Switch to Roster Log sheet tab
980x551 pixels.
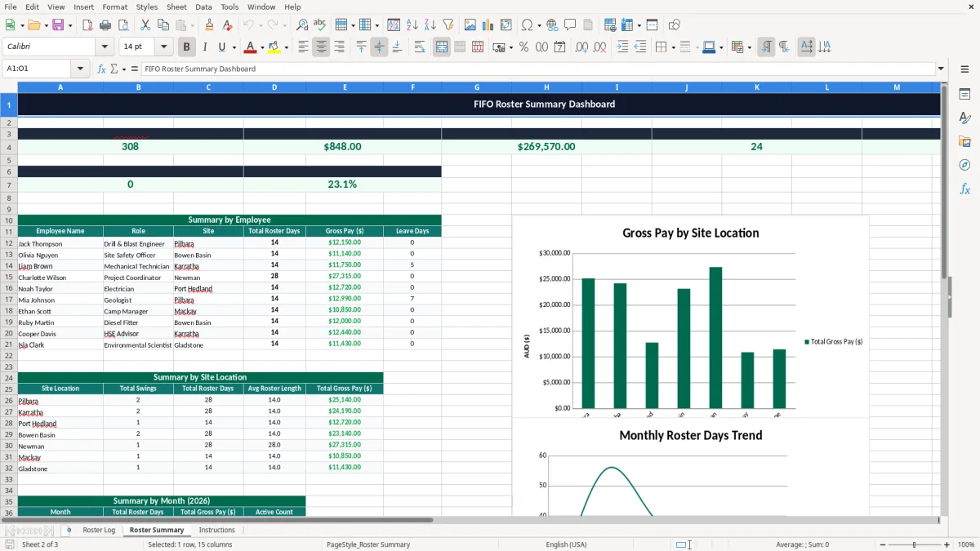point(99,531)
